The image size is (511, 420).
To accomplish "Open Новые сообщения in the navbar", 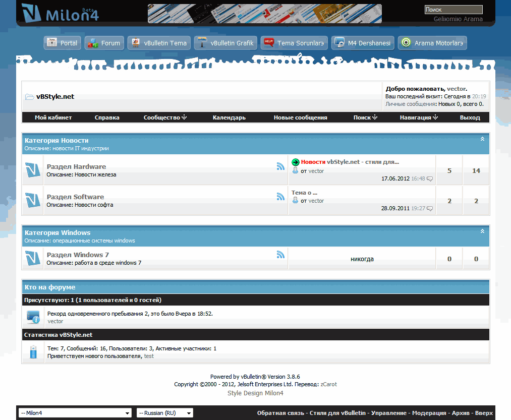I will (x=301, y=117).
